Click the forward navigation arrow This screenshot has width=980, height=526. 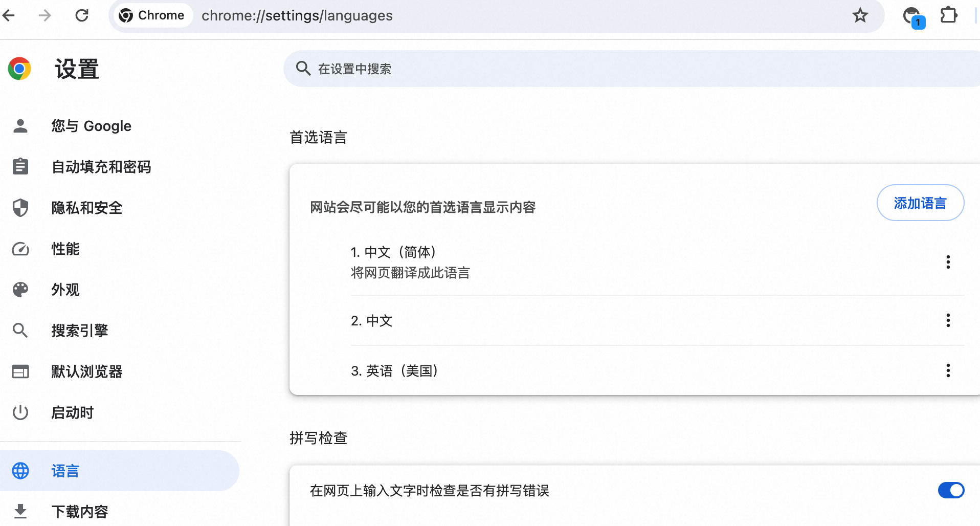tap(45, 15)
